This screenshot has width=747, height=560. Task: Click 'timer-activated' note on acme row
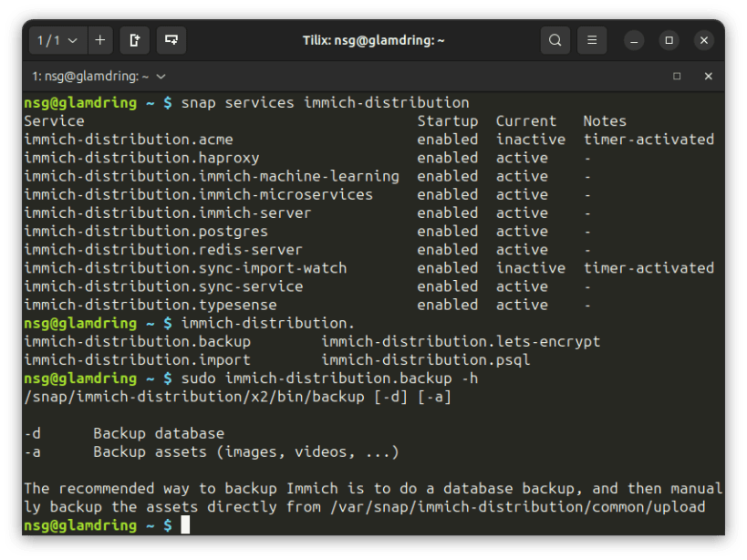point(648,140)
